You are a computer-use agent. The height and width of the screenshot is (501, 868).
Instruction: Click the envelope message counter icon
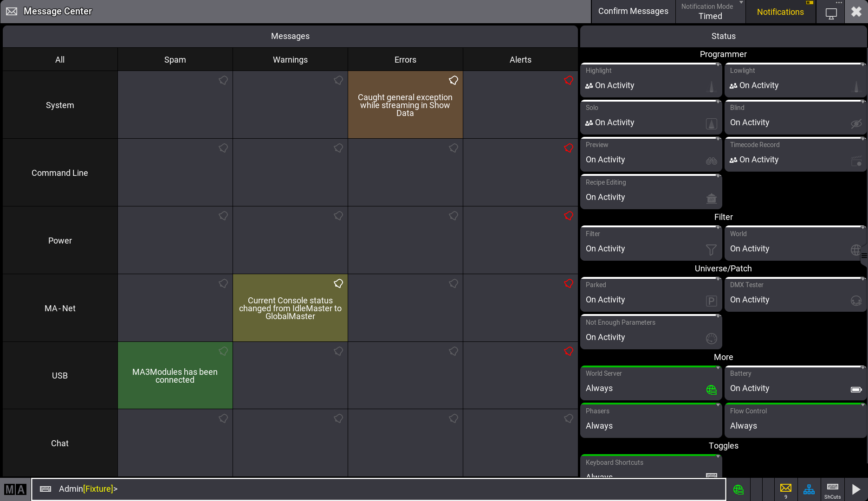(x=786, y=489)
